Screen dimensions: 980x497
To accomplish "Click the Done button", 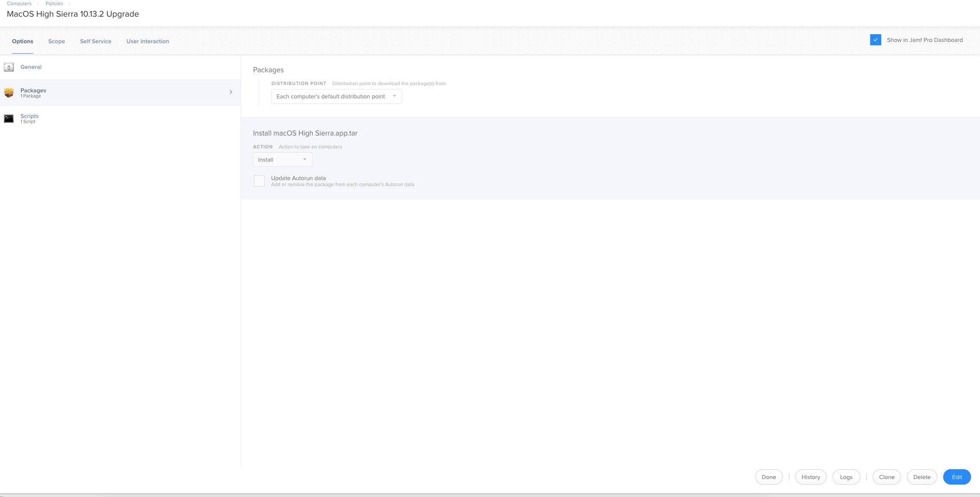I will pyautogui.click(x=768, y=477).
